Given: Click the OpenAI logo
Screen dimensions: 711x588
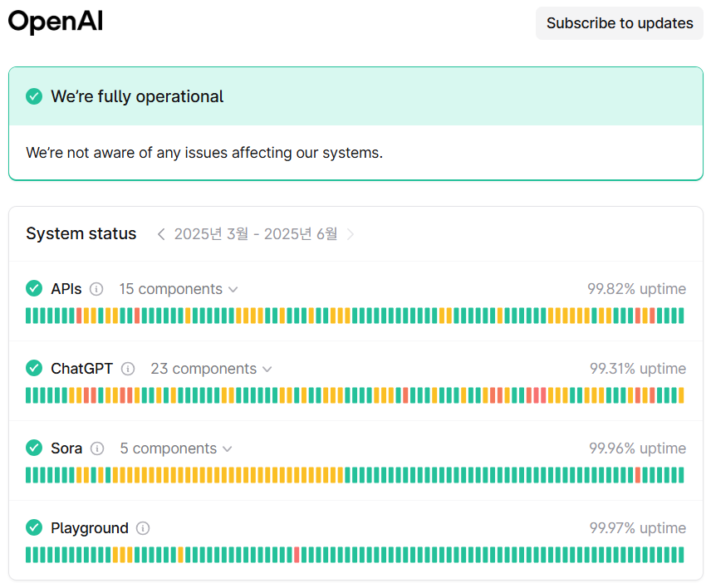Looking at the screenshot, I should click(x=56, y=22).
